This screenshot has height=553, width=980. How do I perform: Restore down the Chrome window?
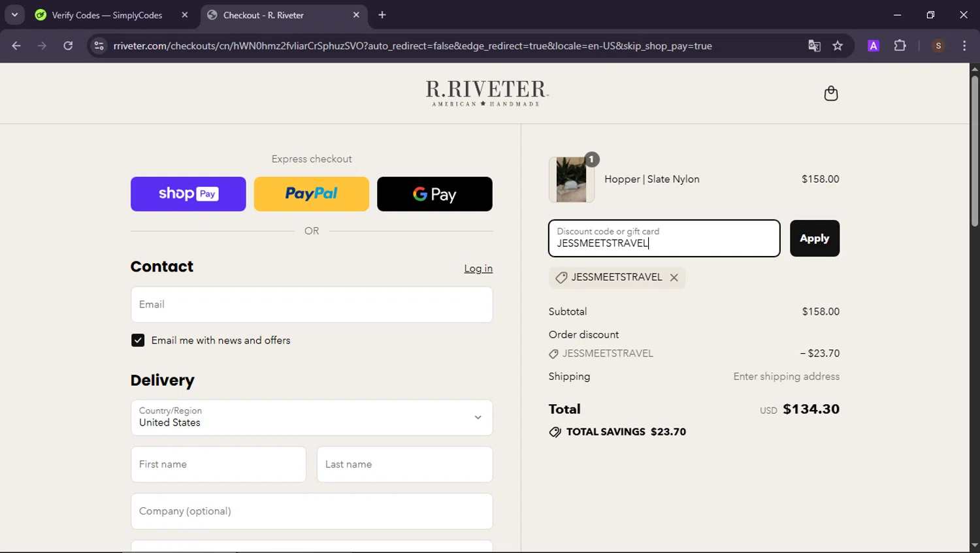[930, 14]
